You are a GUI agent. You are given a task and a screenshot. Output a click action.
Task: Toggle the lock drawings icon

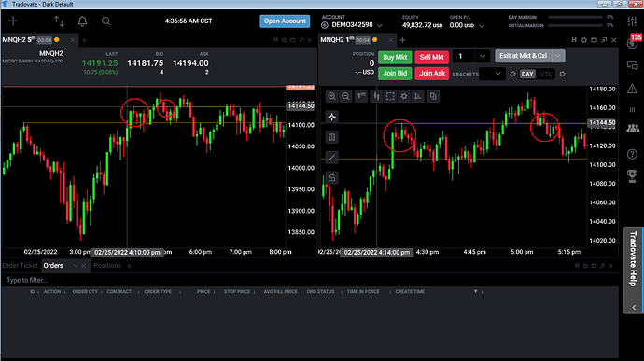click(x=332, y=178)
